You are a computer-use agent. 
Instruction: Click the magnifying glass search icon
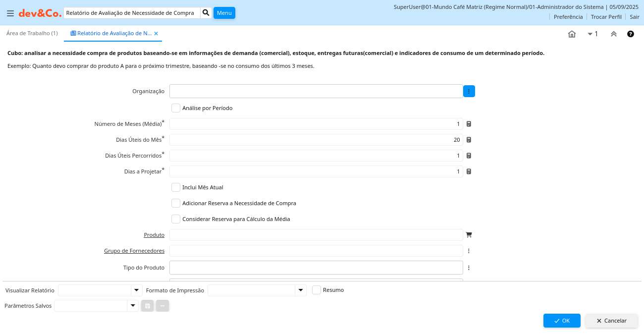[206, 13]
